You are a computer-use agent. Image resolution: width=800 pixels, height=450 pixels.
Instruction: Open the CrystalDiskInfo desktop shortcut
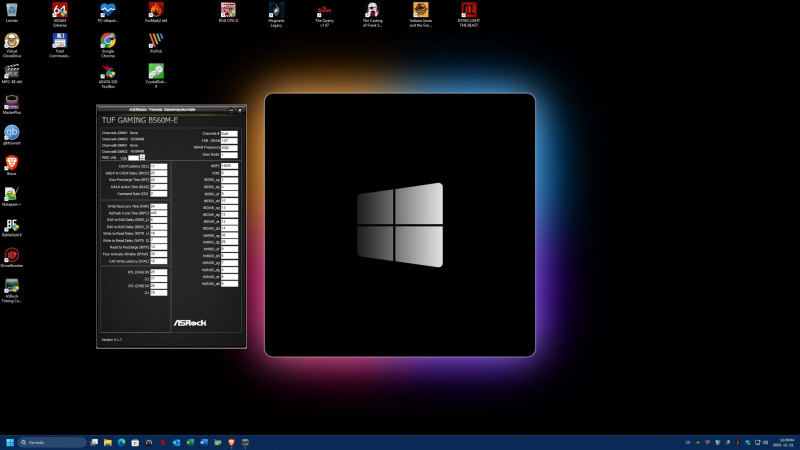[155, 72]
